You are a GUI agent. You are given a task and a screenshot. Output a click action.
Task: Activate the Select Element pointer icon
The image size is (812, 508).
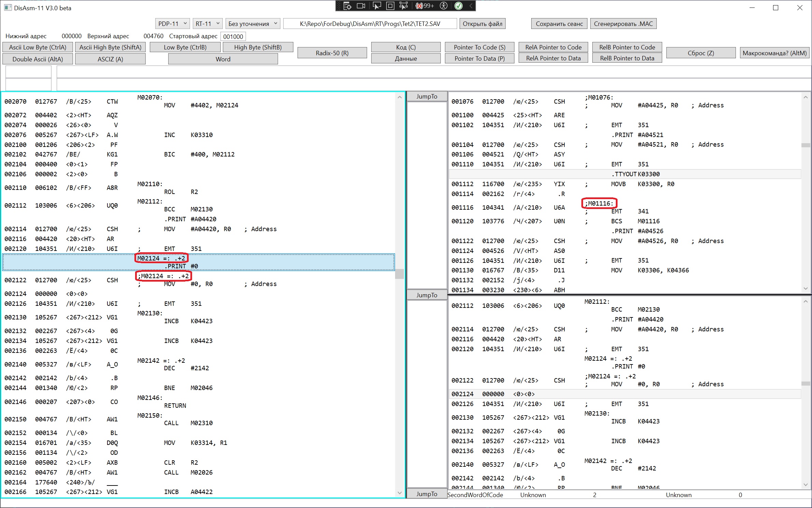(x=377, y=6)
